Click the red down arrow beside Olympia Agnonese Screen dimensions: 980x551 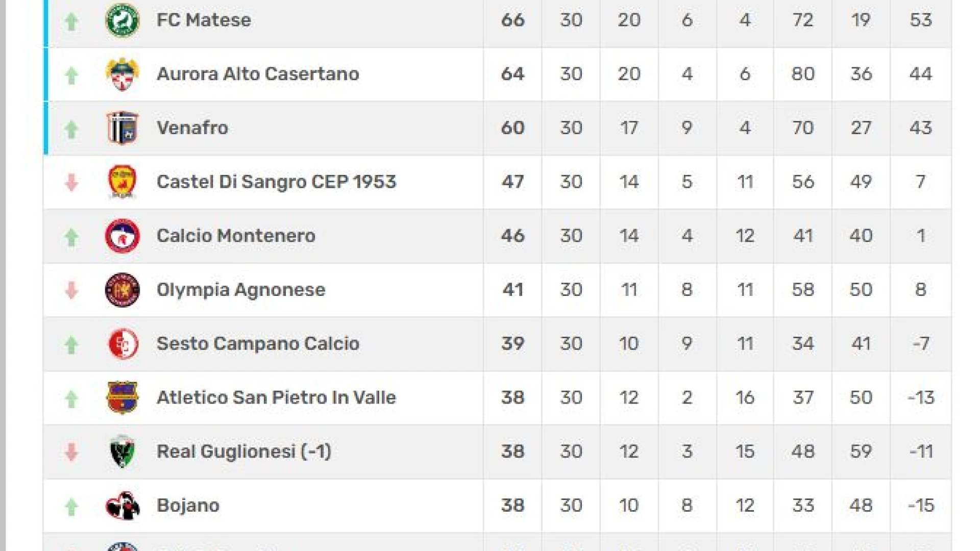tap(71, 290)
